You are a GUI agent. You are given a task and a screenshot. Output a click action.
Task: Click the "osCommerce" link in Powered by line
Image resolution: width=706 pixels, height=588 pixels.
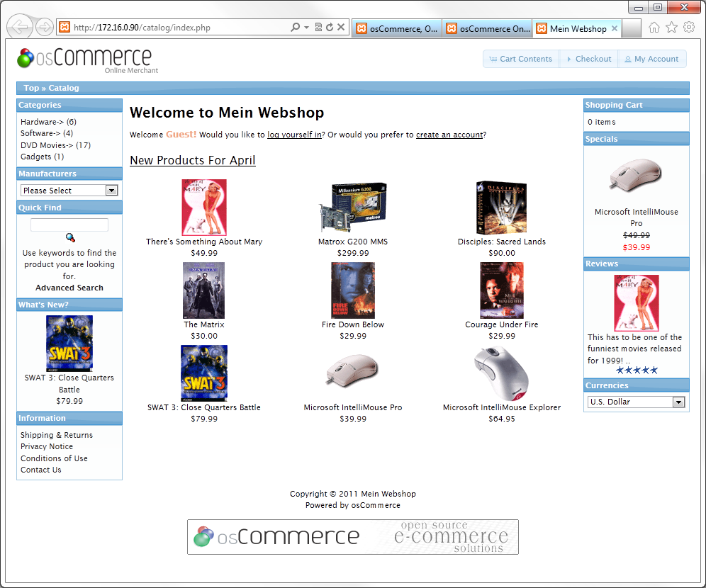pos(376,505)
